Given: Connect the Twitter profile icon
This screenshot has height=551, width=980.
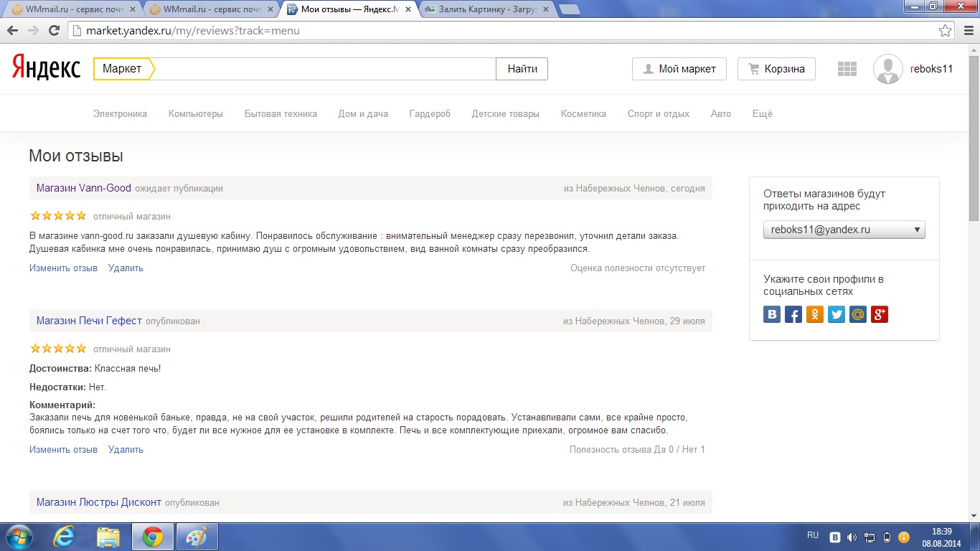Looking at the screenshot, I should (x=837, y=314).
